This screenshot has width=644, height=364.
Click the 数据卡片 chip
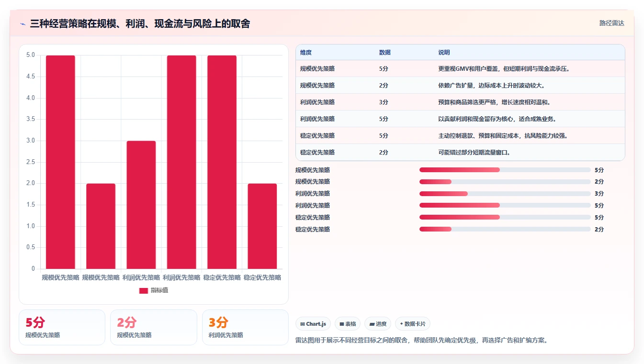coord(413,324)
